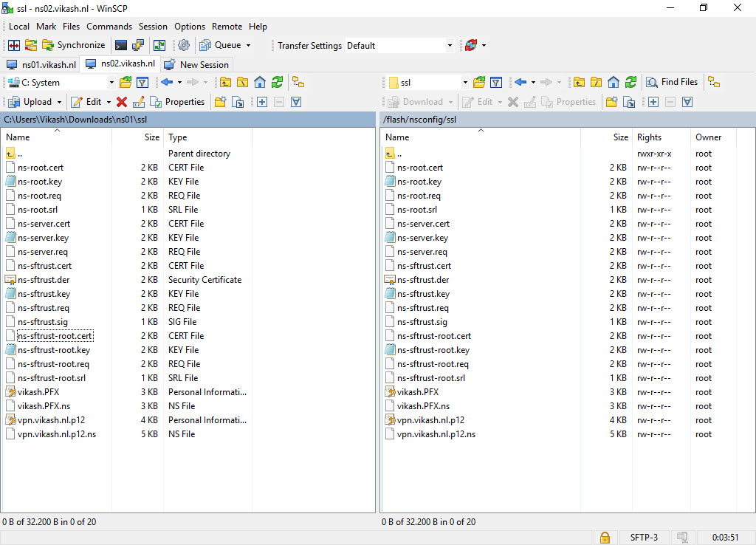Go to local parent directory icon
The image size is (756, 545).
tap(225, 83)
